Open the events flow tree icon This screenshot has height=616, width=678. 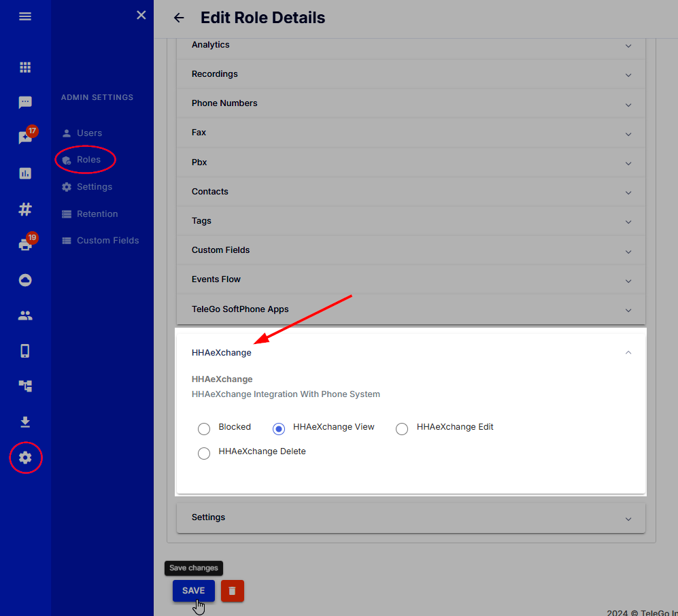[x=25, y=386]
